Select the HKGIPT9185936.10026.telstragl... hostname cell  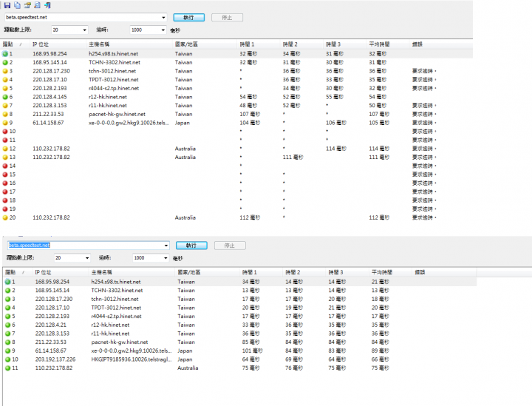(x=132, y=359)
